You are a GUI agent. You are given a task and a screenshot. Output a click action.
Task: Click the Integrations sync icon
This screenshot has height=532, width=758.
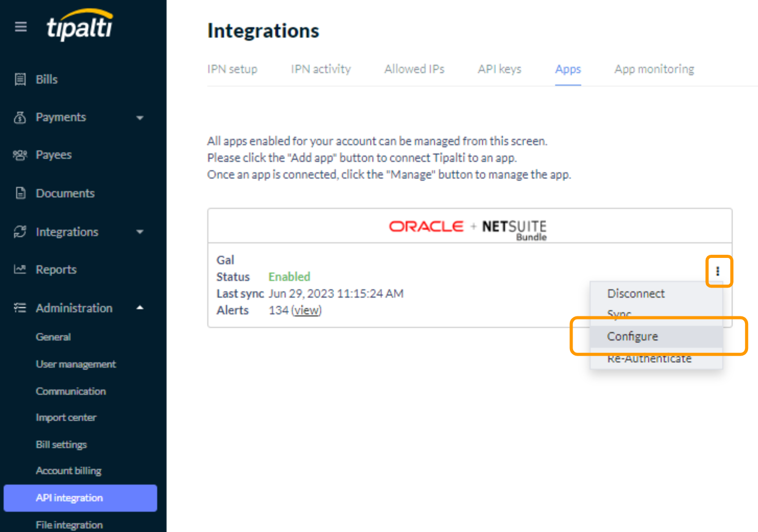tap(20, 232)
